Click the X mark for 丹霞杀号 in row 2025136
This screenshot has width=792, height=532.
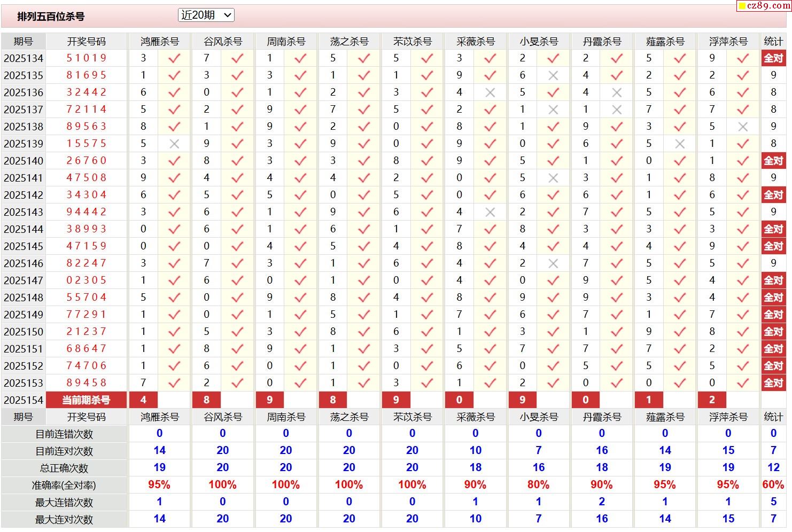(x=617, y=92)
